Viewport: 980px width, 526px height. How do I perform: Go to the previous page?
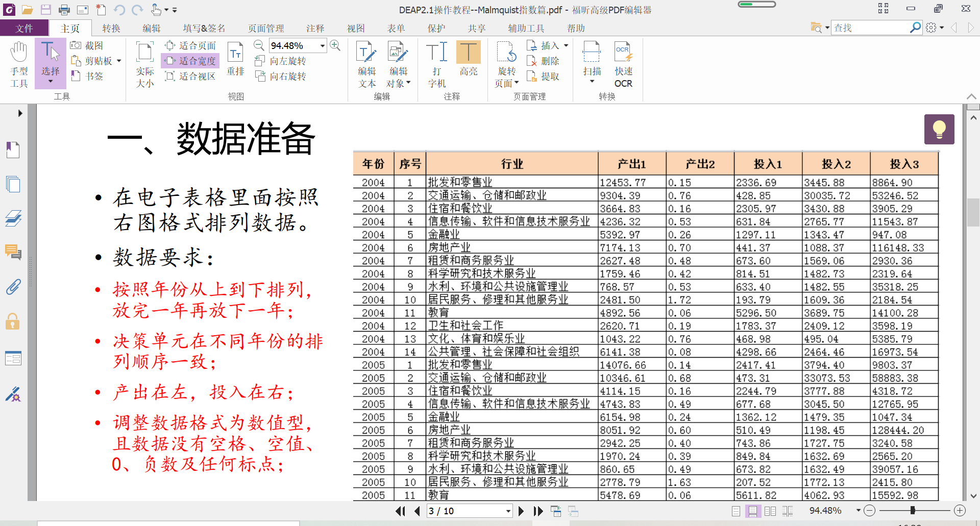click(x=417, y=511)
